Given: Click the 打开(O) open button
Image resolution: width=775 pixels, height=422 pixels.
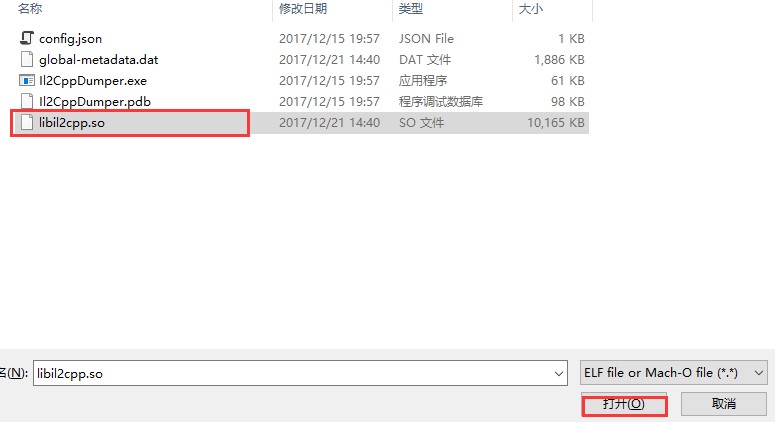Looking at the screenshot, I should click(x=624, y=404).
